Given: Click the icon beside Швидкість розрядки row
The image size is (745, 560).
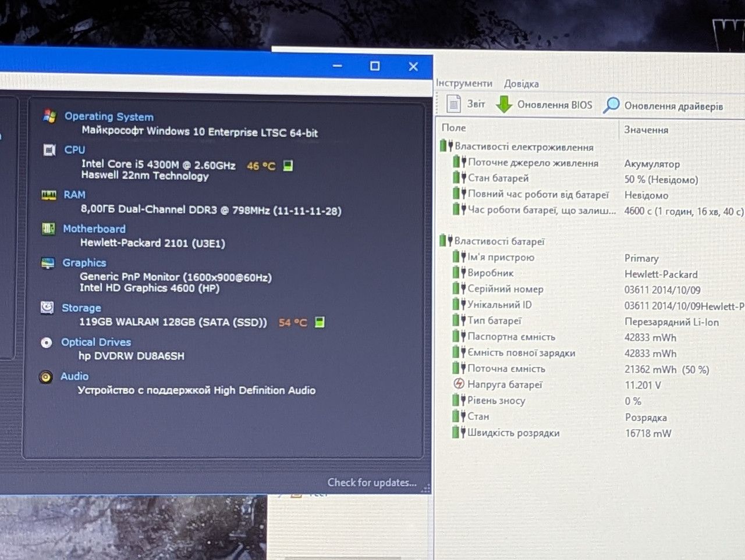Looking at the screenshot, I should pos(459,432).
